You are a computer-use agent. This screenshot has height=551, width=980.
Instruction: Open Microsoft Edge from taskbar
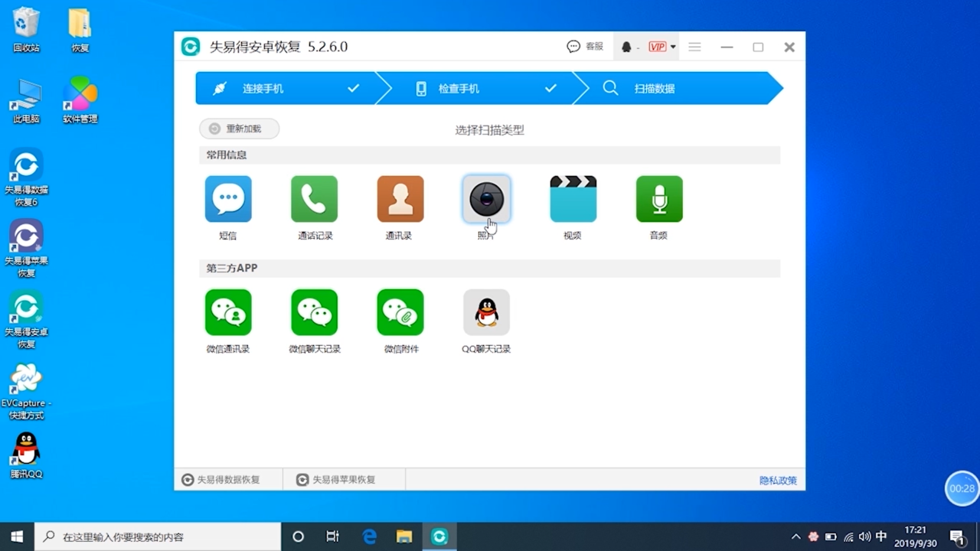tap(369, 536)
